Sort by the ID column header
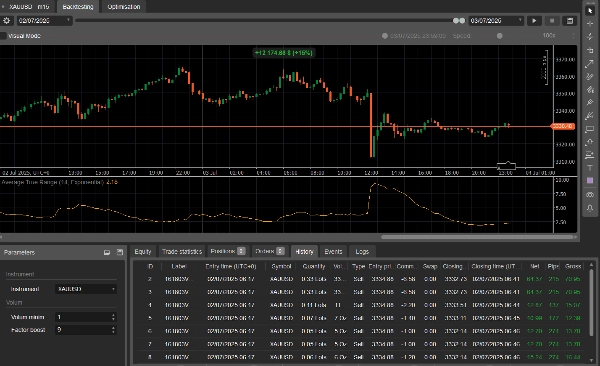Viewport: 600px width, 366px height. coord(150,266)
